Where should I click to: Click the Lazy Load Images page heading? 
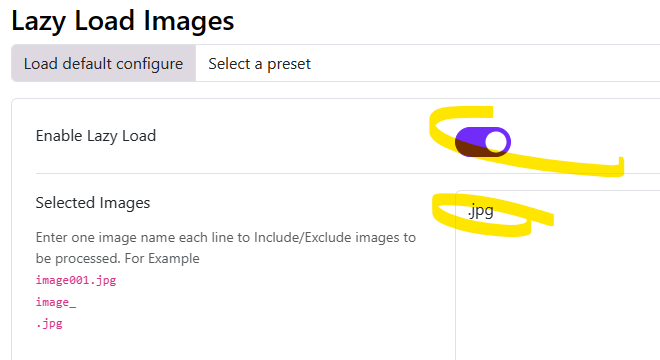click(x=122, y=21)
